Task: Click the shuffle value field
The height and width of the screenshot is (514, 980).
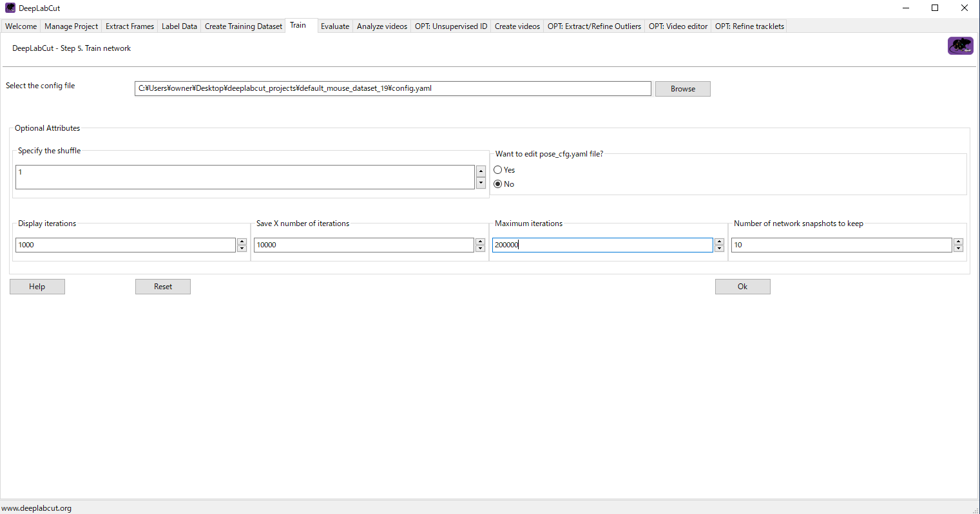Action: coord(245,177)
